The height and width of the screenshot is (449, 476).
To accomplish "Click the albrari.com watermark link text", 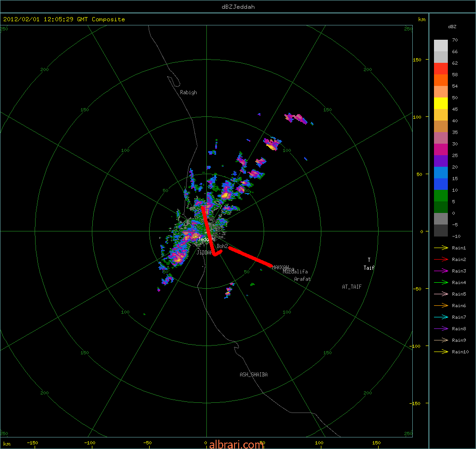I will point(236,444).
